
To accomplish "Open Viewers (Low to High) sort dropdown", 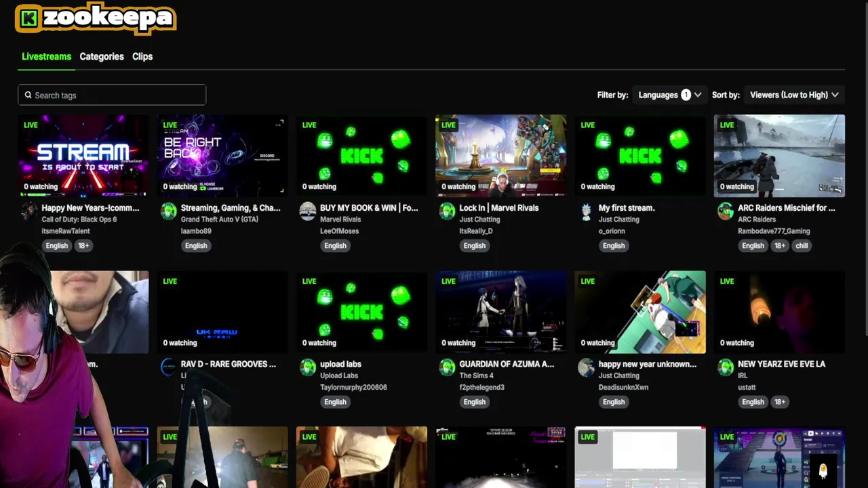I will click(x=794, y=95).
